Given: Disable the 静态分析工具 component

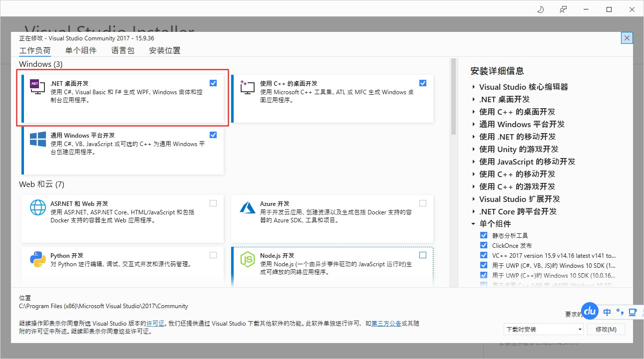Looking at the screenshot, I should pos(483,235).
